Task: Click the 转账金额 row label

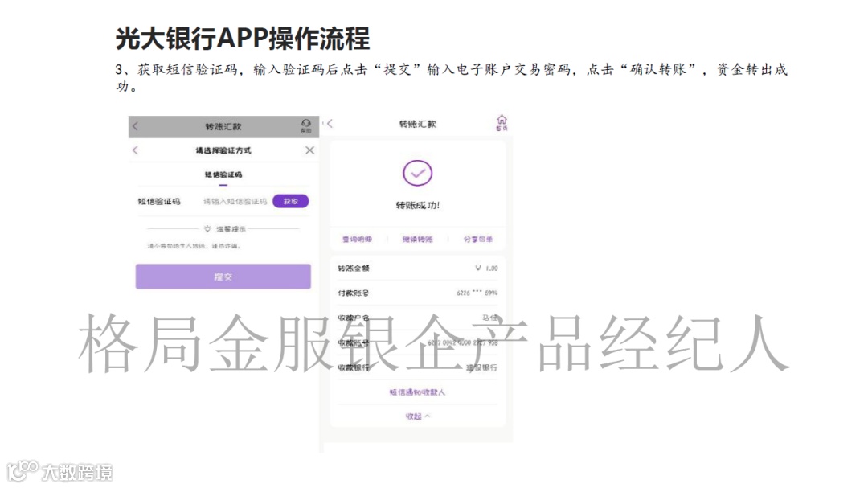Action: pos(353,268)
